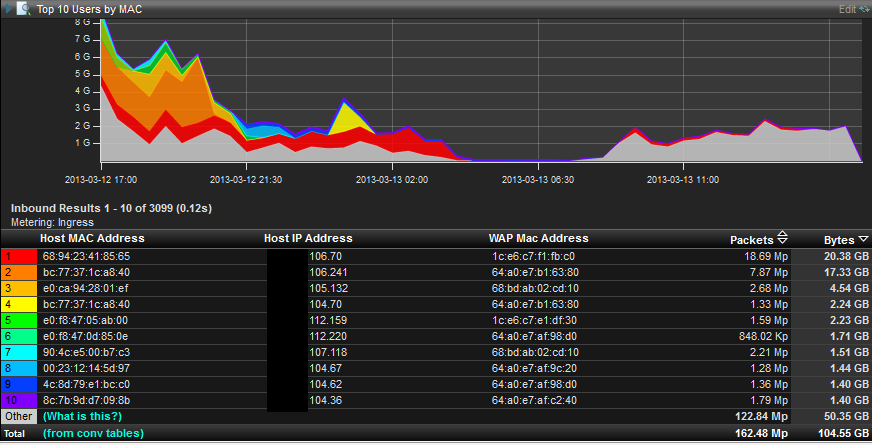Sort by the Packets column sort arrows
872x445 pixels.
pos(783,239)
